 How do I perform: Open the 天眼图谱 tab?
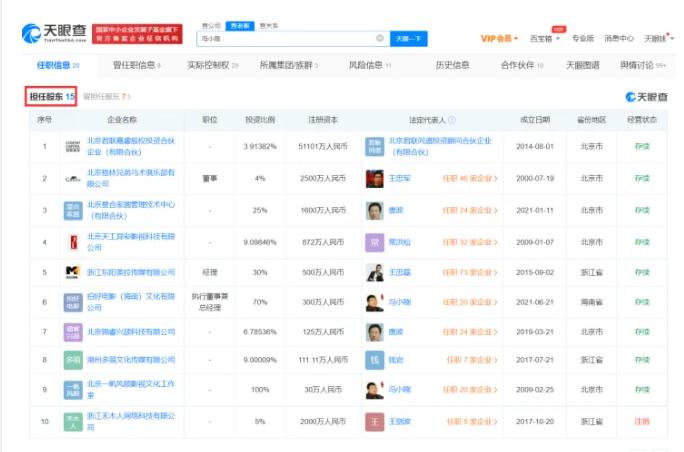tap(582, 65)
